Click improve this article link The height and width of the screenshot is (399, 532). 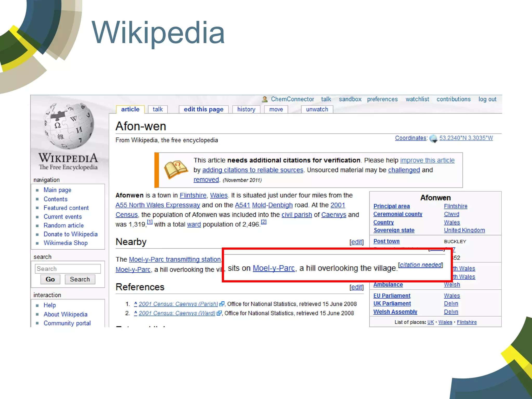coord(427,160)
